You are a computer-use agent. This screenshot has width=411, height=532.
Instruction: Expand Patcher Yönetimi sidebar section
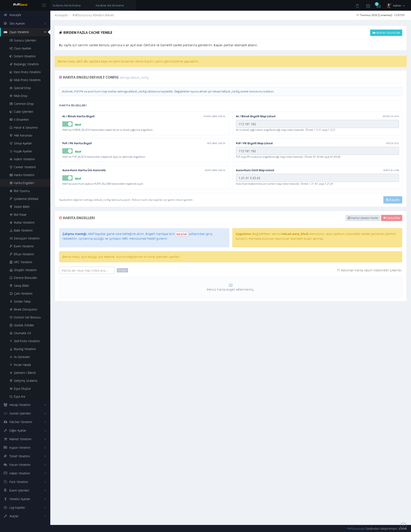click(25, 422)
